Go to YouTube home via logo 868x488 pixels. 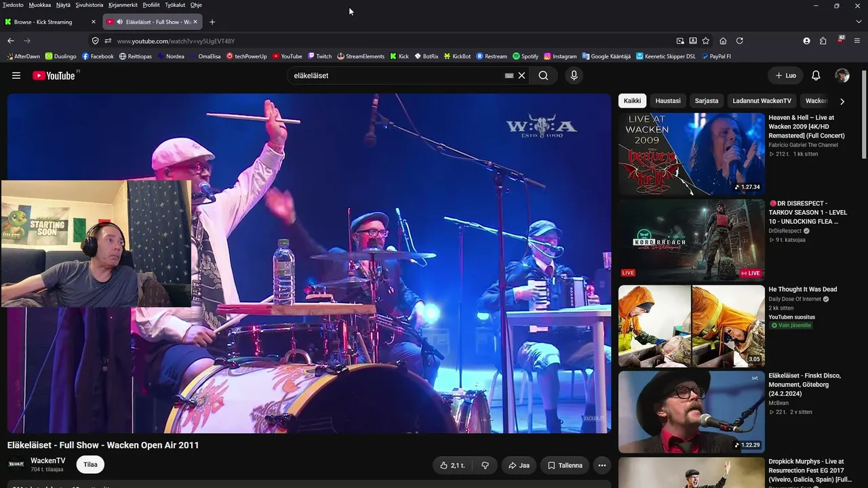pyautogui.click(x=54, y=75)
